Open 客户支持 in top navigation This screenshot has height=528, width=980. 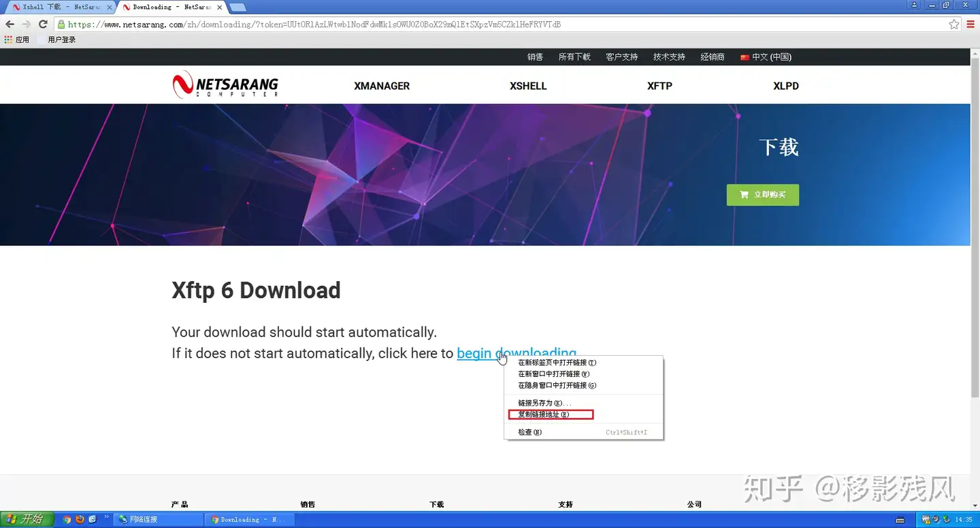[622, 57]
